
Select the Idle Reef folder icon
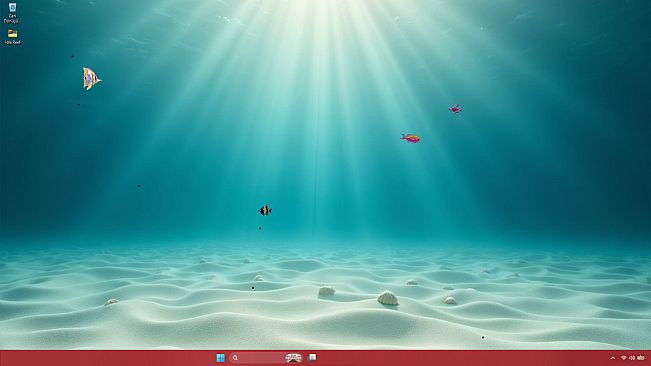pyautogui.click(x=12, y=37)
